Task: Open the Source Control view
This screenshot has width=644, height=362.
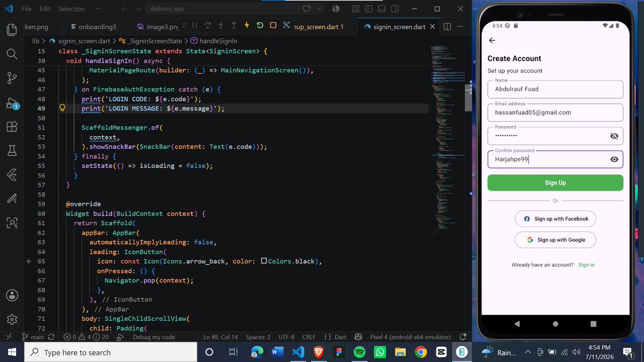Action: 12,78
